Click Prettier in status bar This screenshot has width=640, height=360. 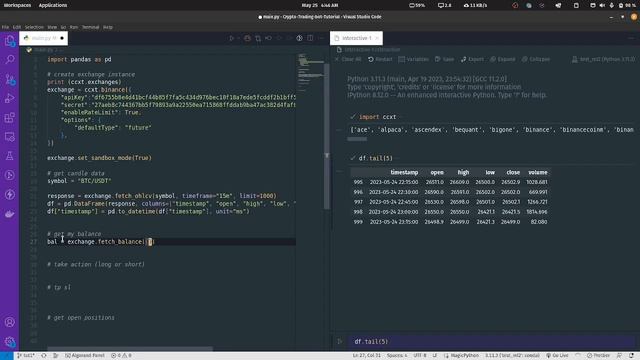(x=599, y=356)
